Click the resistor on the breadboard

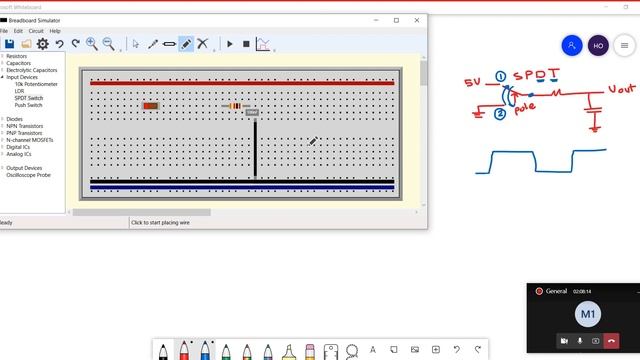tap(236, 106)
